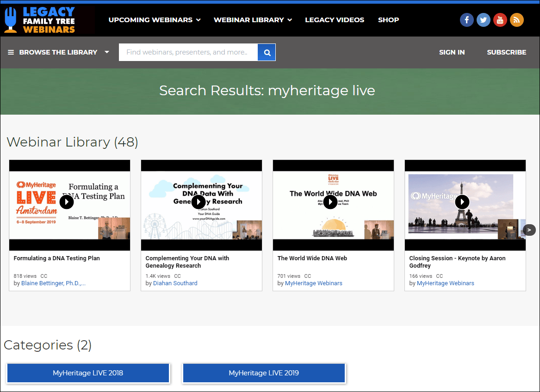The height and width of the screenshot is (392, 540).
Task: Open the Formulating a DNA Testing Plan title
Action: point(57,258)
